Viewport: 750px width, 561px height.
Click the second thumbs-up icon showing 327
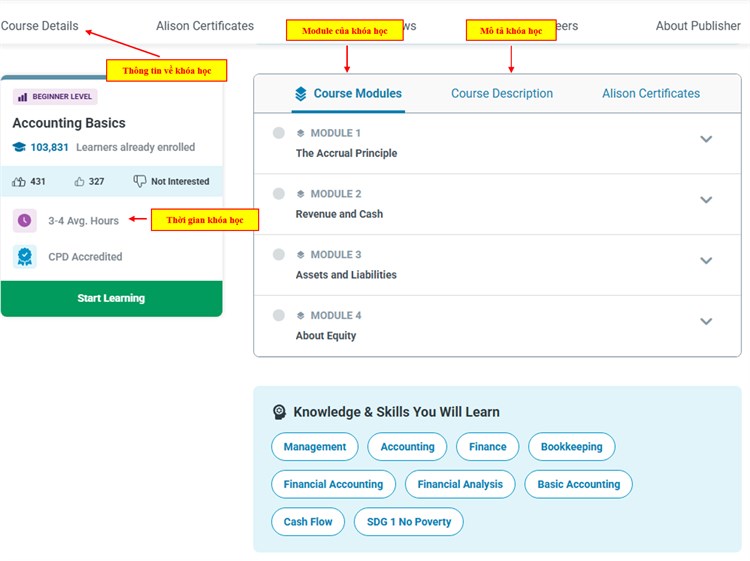pos(79,182)
